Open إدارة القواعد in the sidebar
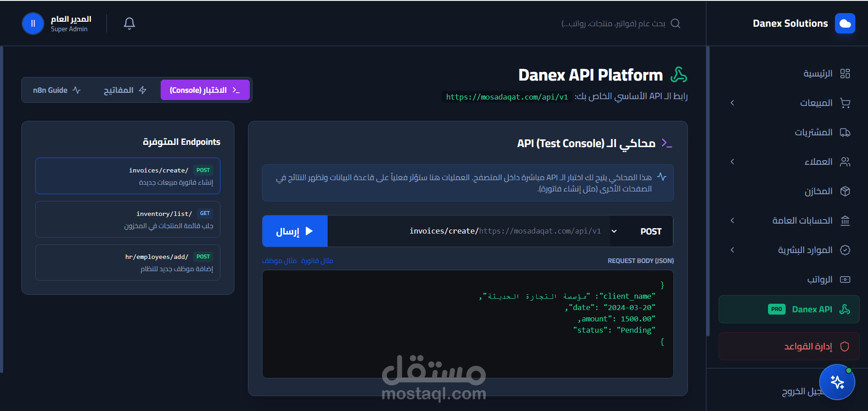The width and height of the screenshot is (868, 411). click(789, 346)
